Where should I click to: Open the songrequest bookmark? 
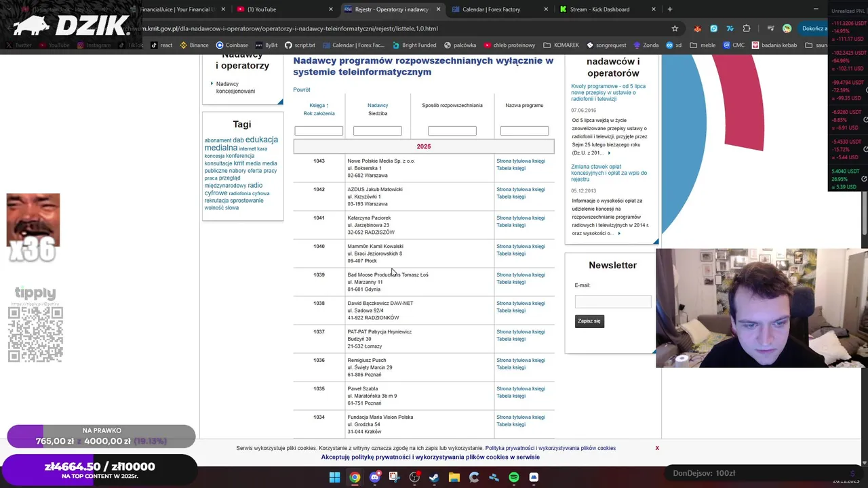pyautogui.click(x=606, y=45)
